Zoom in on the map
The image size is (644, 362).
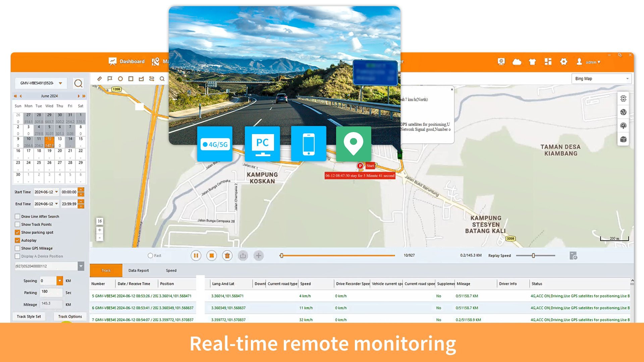pyautogui.click(x=100, y=230)
